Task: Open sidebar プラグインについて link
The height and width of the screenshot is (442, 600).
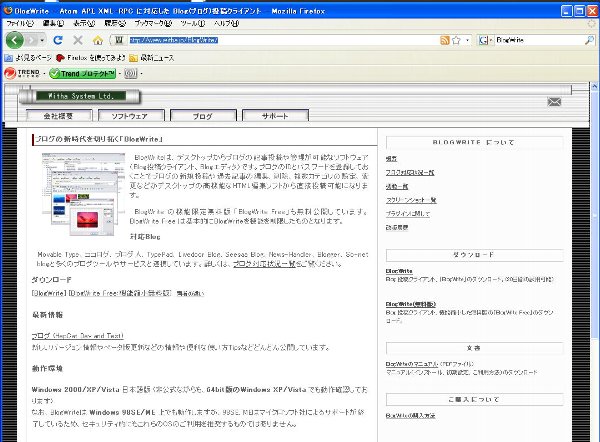Action: [x=408, y=214]
